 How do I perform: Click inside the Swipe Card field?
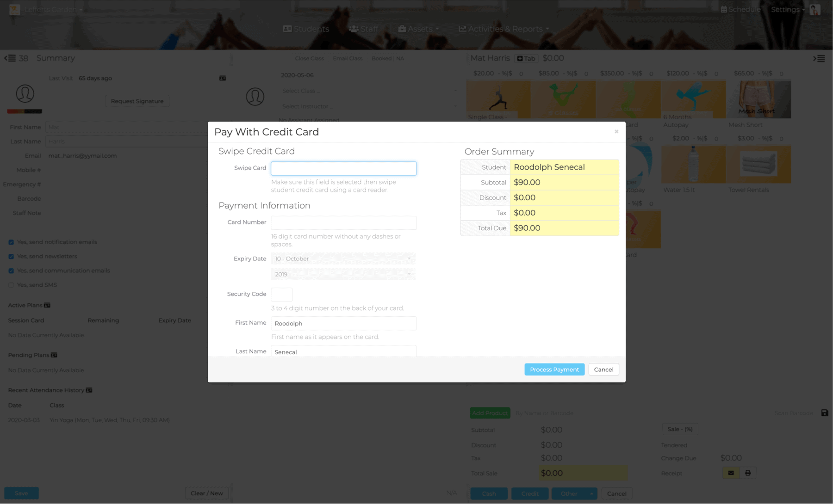(x=343, y=168)
